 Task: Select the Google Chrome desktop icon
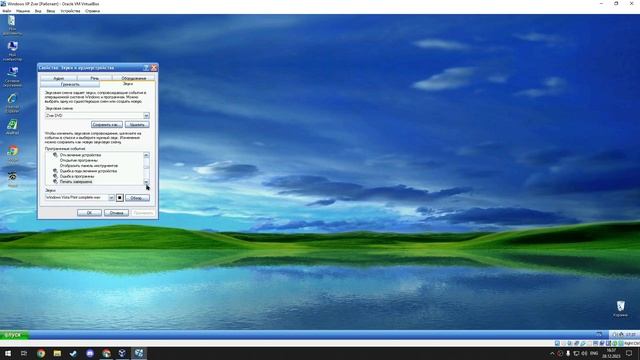click(x=12, y=153)
